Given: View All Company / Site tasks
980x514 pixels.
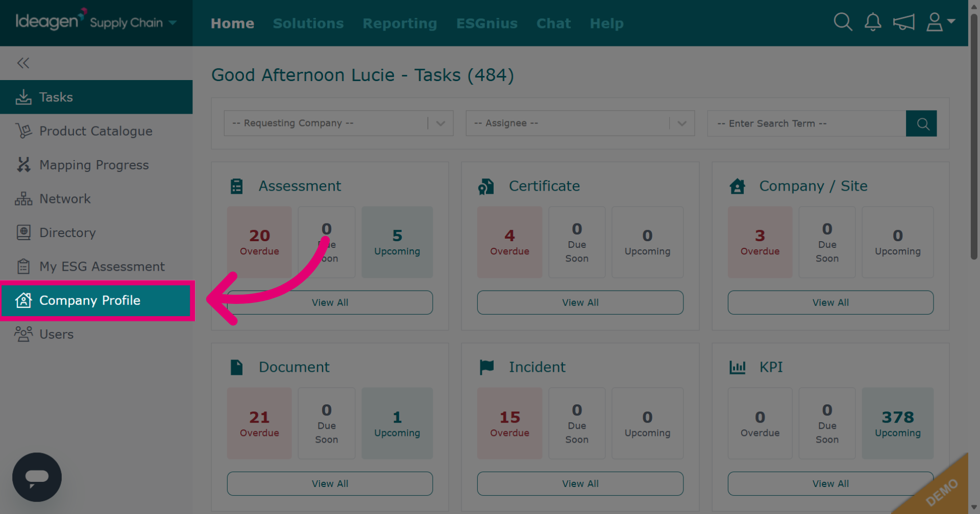Looking at the screenshot, I should pos(830,302).
